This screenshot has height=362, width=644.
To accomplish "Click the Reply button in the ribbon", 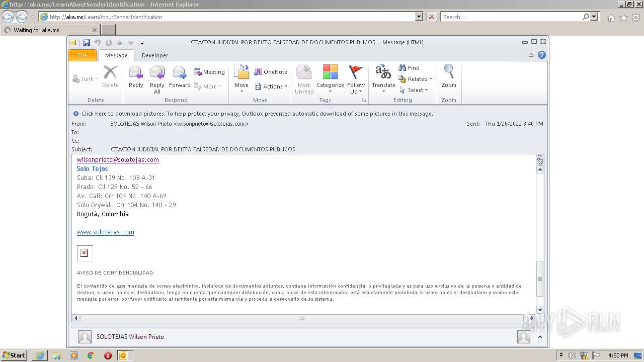I will [136, 77].
